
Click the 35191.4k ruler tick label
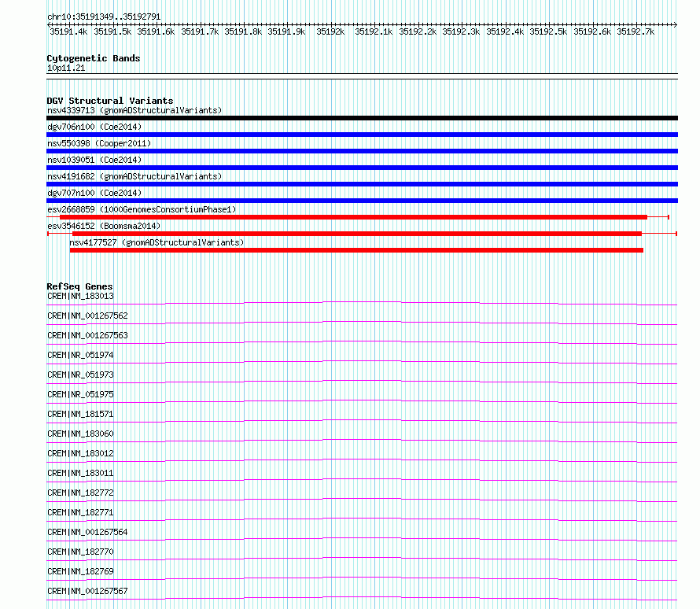(x=68, y=31)
